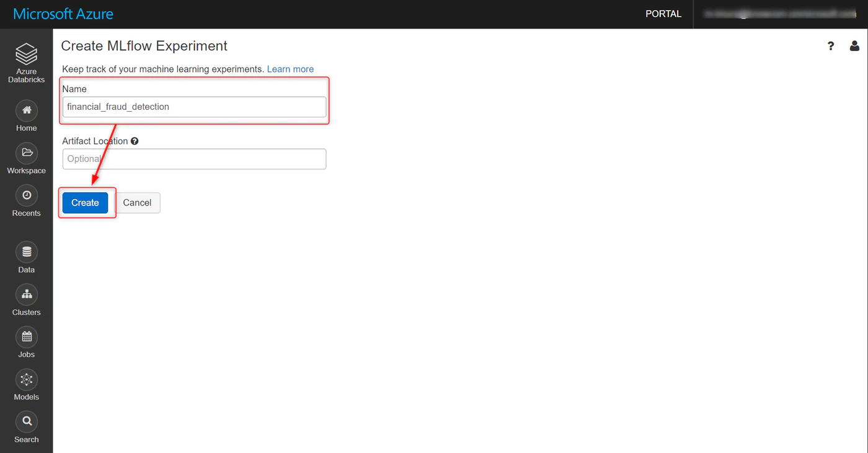Click the Create MLflow Experiment heading
The width and height of the screenshot is (868, 453).
pyautogui.click(x=144, y=46)
